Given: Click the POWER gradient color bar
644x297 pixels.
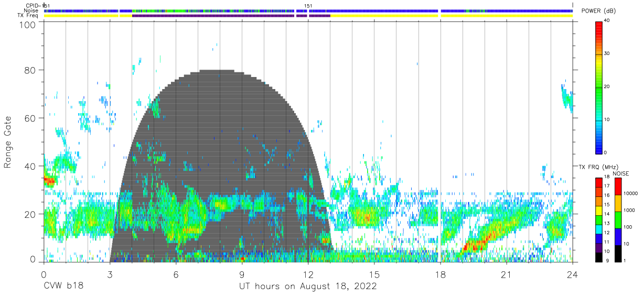Looking at the screenshot, I should tap(599, 87).
